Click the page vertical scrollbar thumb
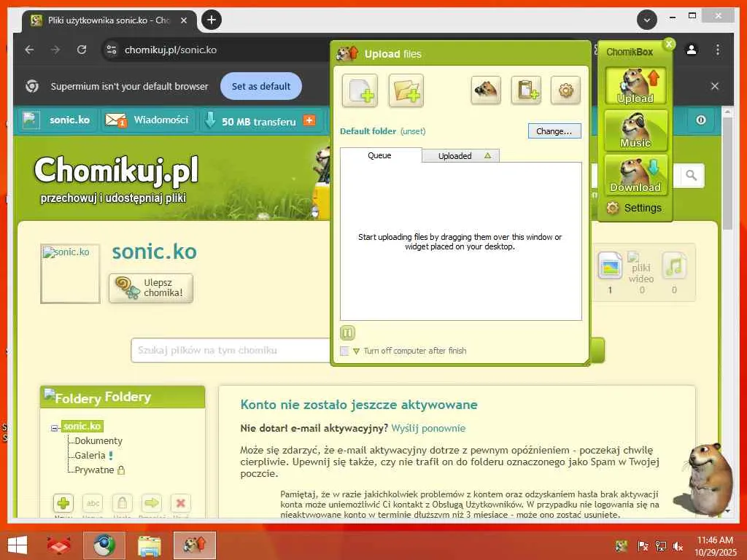Image resolution: width=747 pixels, height=560 pixels. point(727,174)
